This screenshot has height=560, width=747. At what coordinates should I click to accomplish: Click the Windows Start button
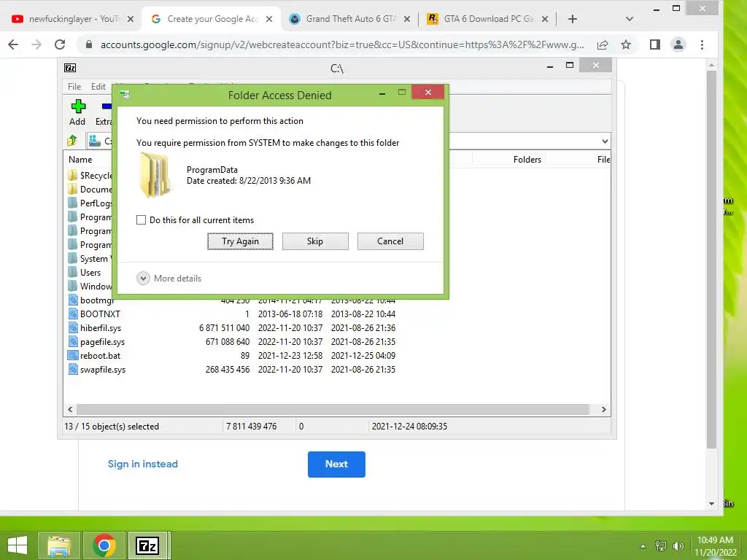tap(18, 545)
